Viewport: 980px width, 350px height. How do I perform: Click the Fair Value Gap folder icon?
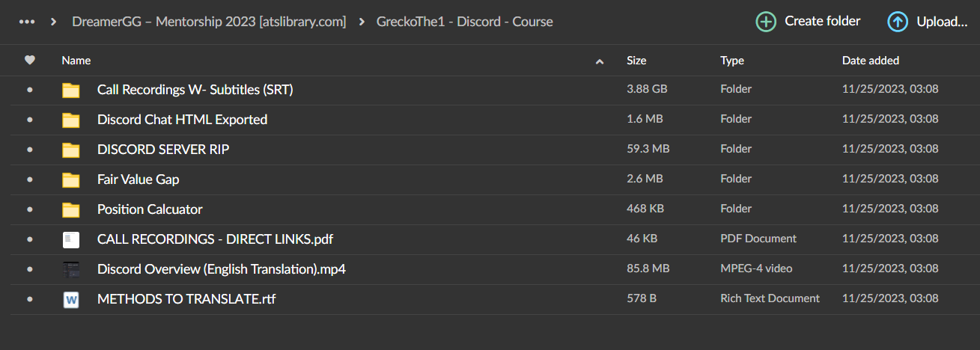click(71, 180)
